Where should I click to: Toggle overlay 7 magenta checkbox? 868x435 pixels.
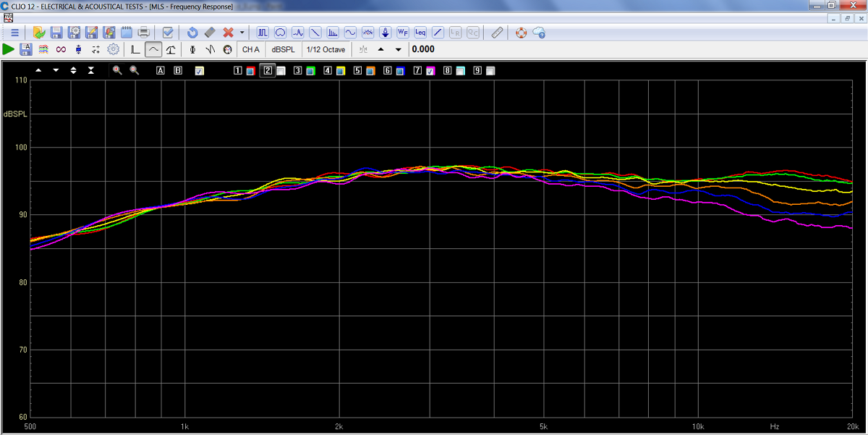pyautogui.click(x=430, y=71)
